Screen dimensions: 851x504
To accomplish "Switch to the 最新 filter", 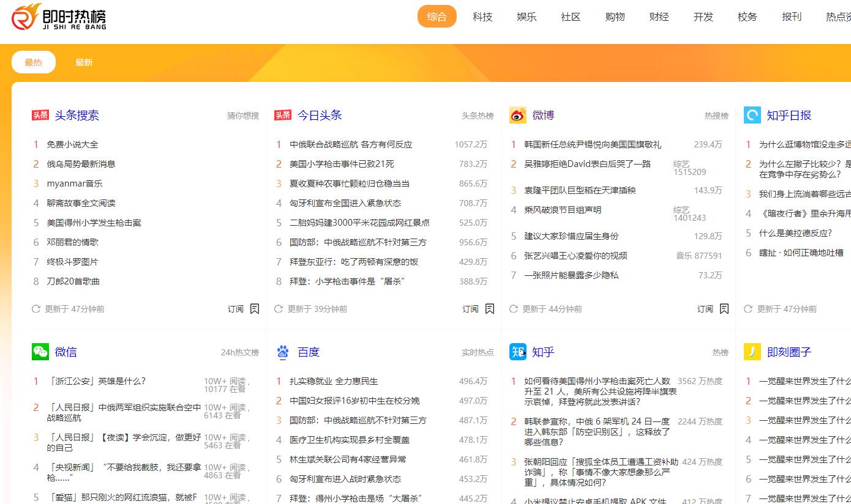I will point(84,62).
